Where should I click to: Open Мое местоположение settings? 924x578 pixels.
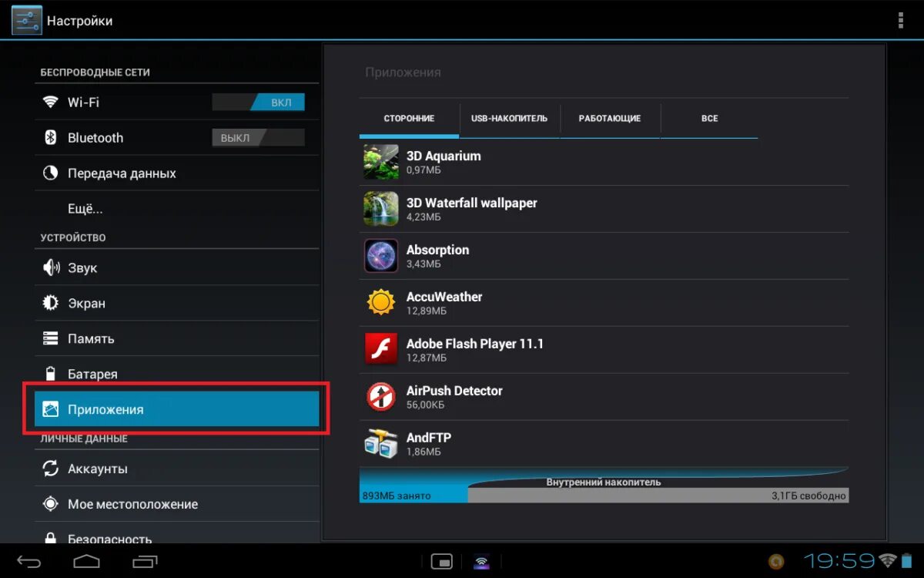(176, 504)
